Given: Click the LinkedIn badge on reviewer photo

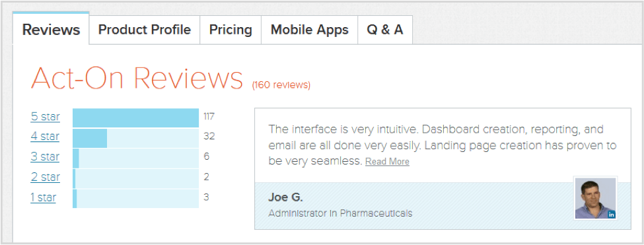Looking at the screenshot, I should coord(612,215).
